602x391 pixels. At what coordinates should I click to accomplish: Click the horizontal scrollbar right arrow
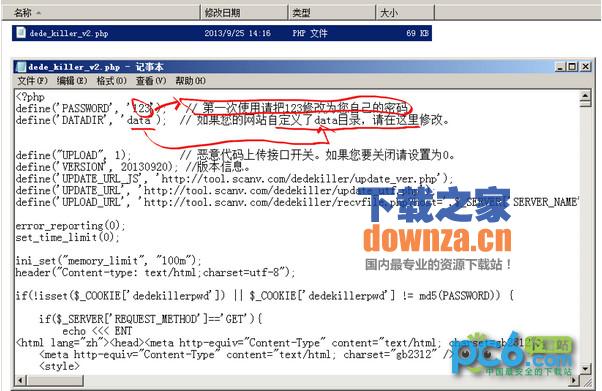coord(574,381)
